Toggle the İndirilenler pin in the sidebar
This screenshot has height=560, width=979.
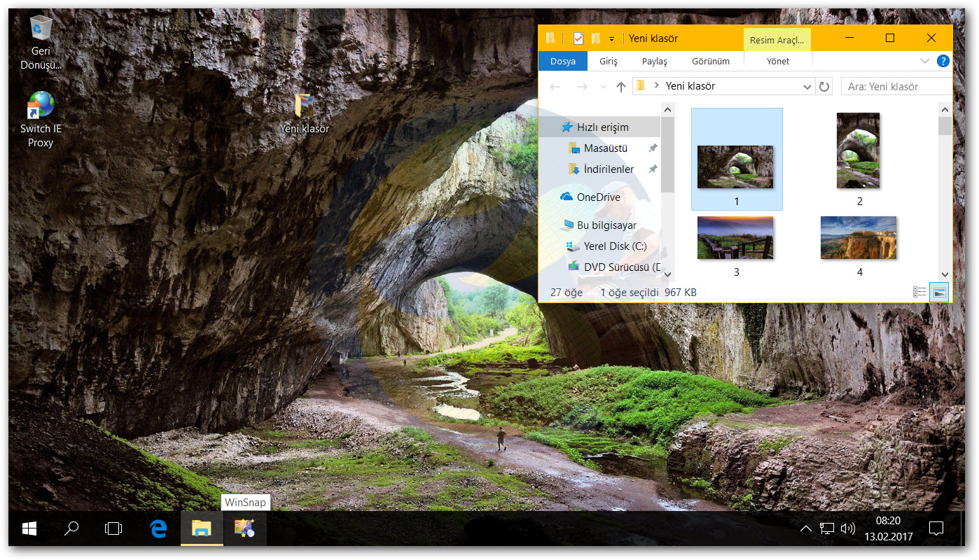[653, 169]
